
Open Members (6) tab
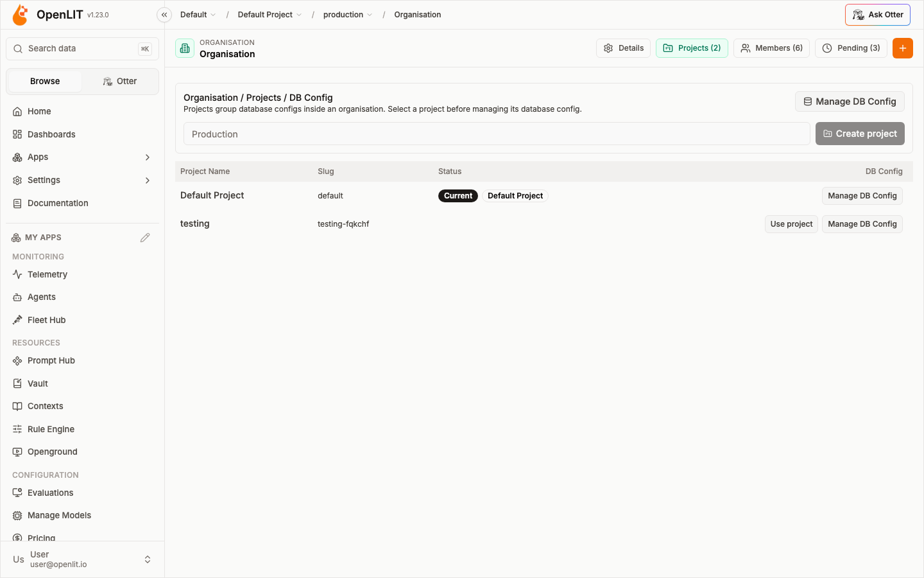(x=771, y=48)
